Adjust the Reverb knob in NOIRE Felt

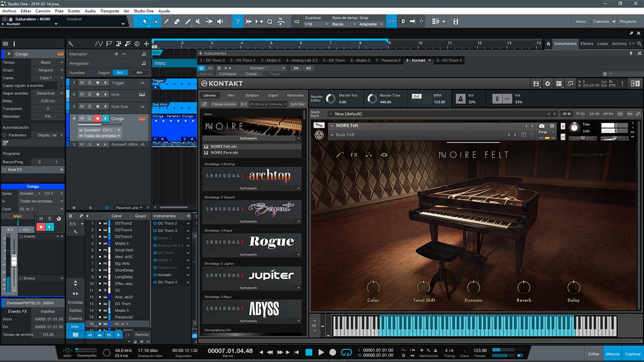point(524,287)
